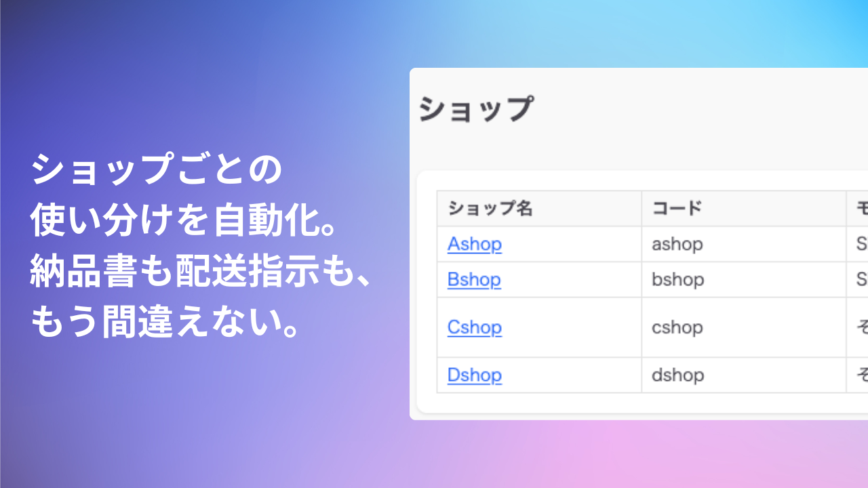Open the Bshop shop link
The image size is (868, 488).
click(474, 279)
